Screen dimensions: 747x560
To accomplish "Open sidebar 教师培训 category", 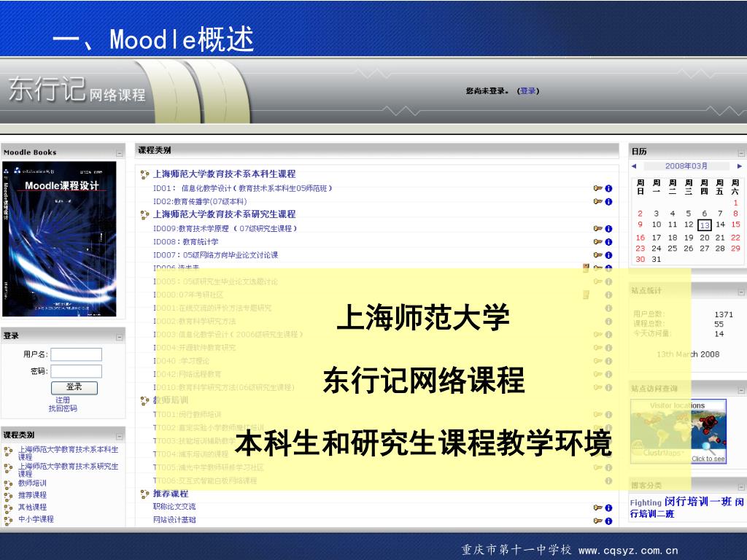I will (32, 483).
